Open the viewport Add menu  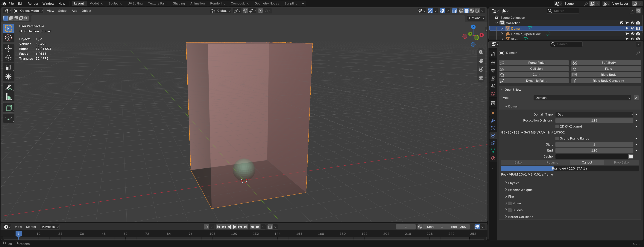75,11
